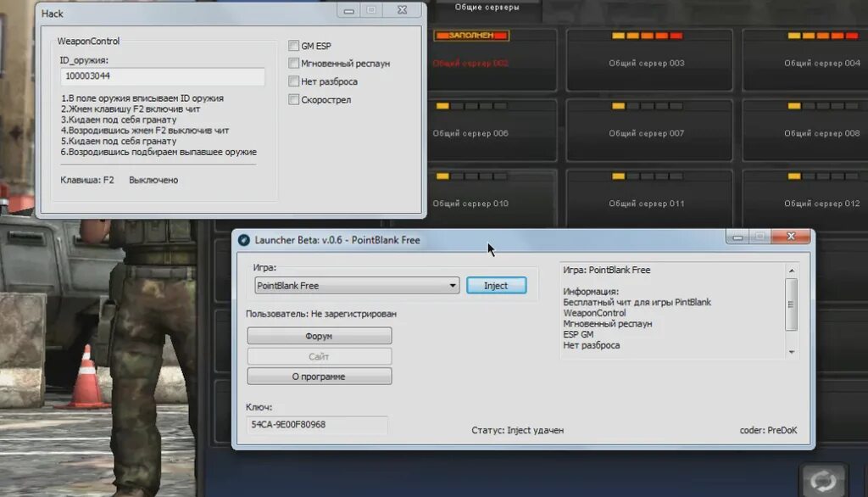Open the Форум button in Launcher
This screenshot has width=868, height=497.
pos(320,336)
